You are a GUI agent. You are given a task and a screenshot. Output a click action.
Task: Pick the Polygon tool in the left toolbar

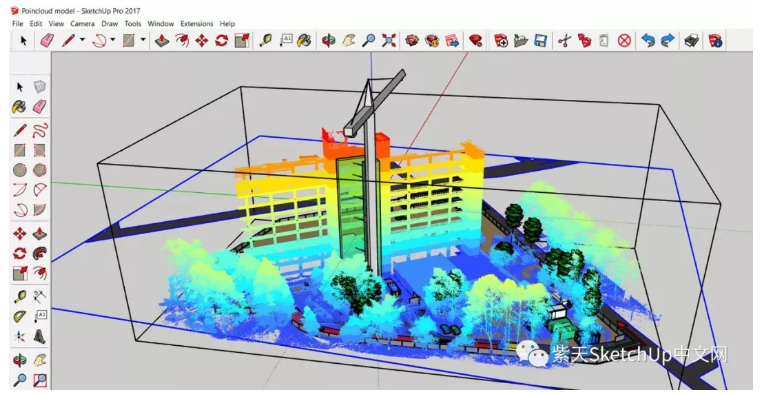pyautogui.click(x=40, y=170)
